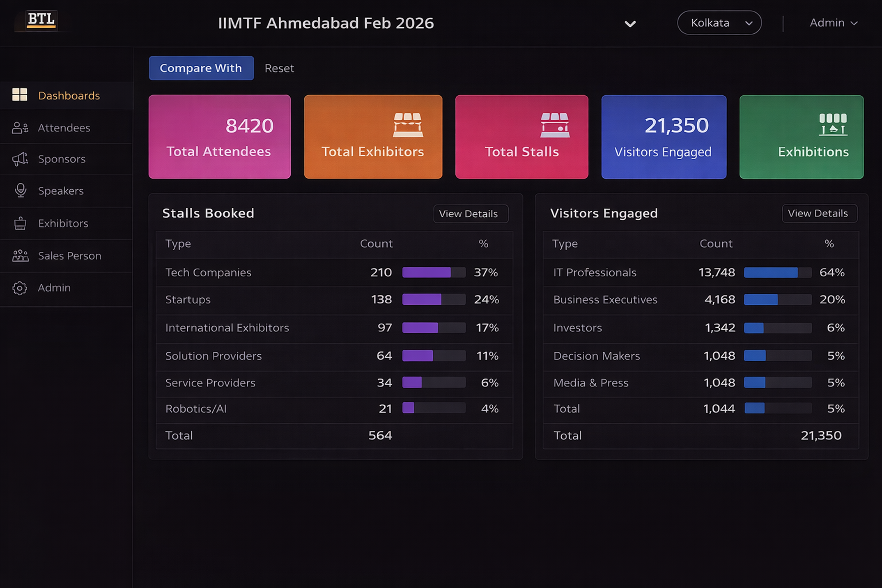882x588 pixels.
Task: Click the Speakers microphone icon
Action: (x=20, y=191)
